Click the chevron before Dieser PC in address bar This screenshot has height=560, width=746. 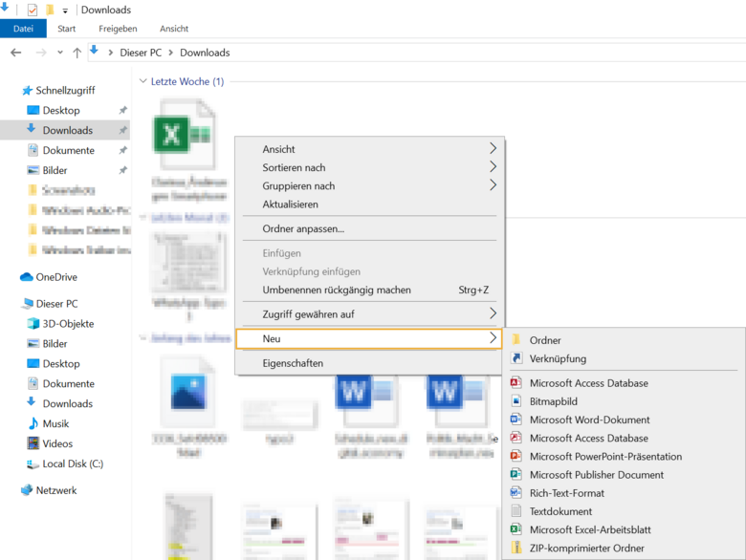[x=110, y=53]
